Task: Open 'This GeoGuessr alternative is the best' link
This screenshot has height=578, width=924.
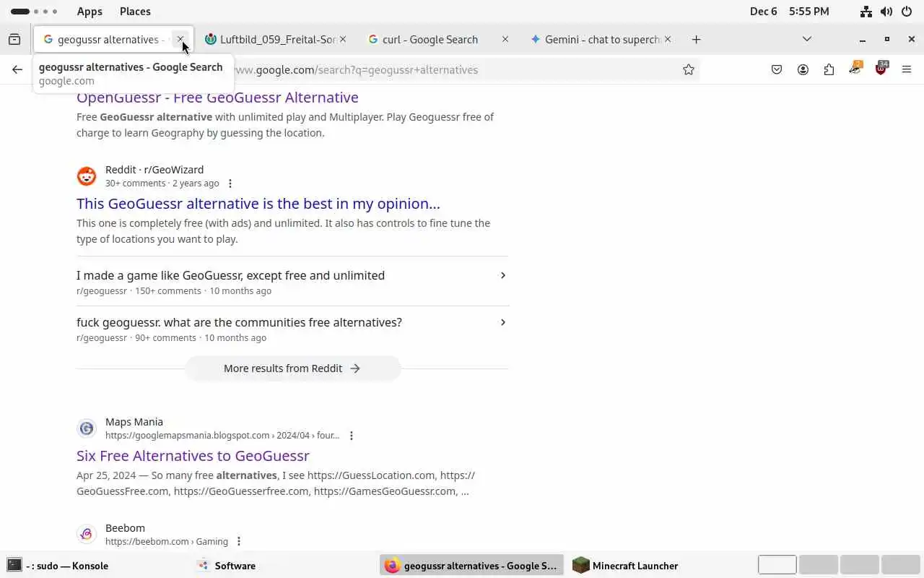Action: pos(258,204)
